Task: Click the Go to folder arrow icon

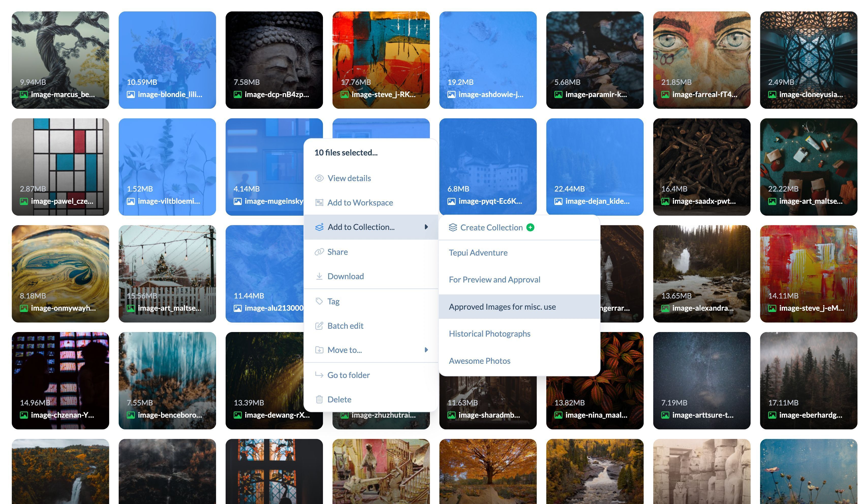Action: click(x=319, y=375)
